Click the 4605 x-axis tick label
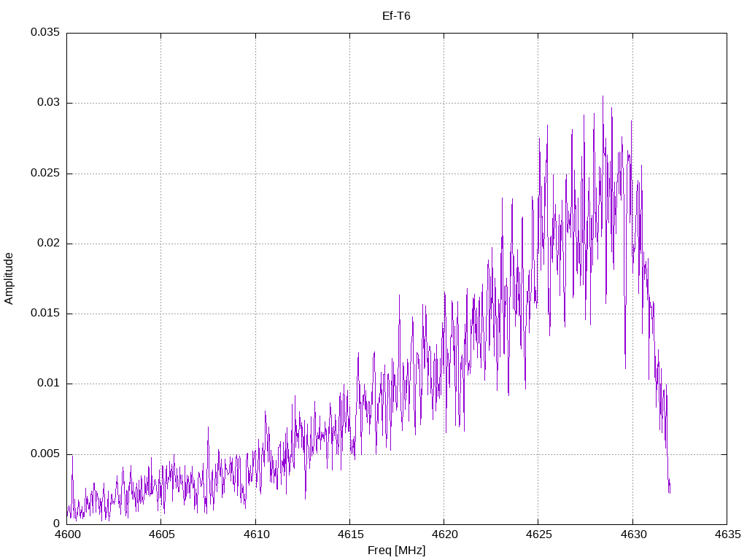This screenshot has height=560, width=747. (x=161, y=534)
